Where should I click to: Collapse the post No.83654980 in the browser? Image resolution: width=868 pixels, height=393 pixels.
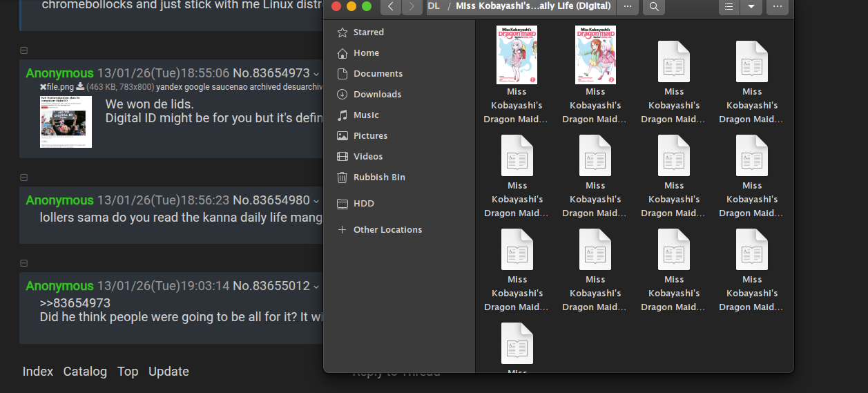pos(23,178)
